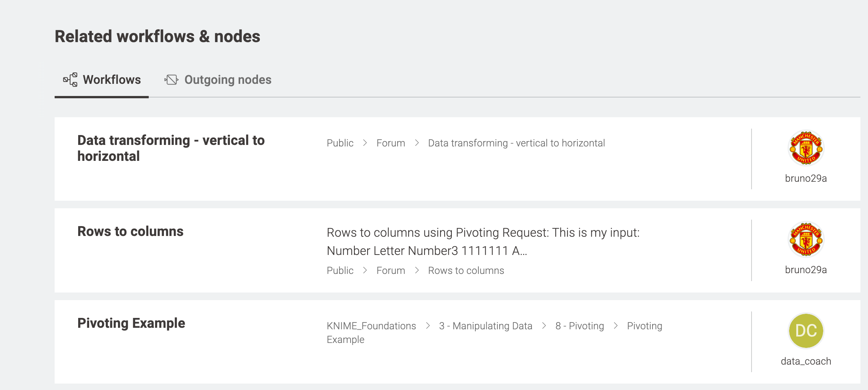Open the Rows to columns workflow title
The width and height of the screenshot is (868, 390).
pyautogui.click(x=130, y=231)
